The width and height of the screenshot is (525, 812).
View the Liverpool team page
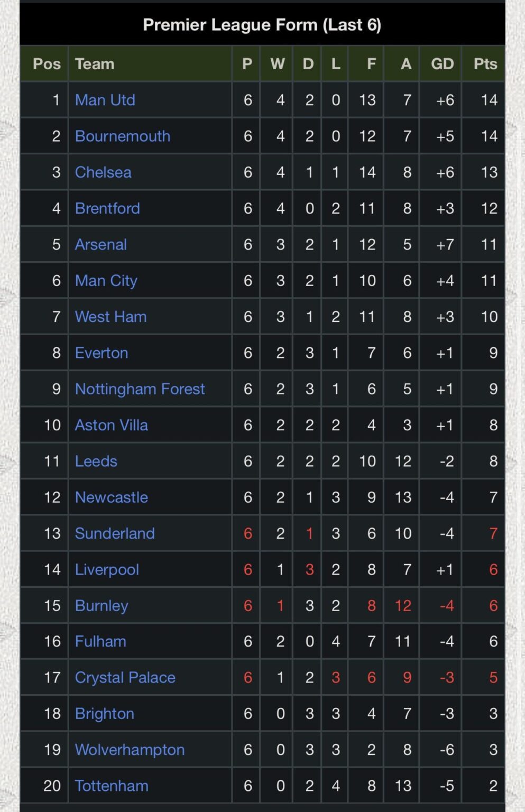point(107,569)
